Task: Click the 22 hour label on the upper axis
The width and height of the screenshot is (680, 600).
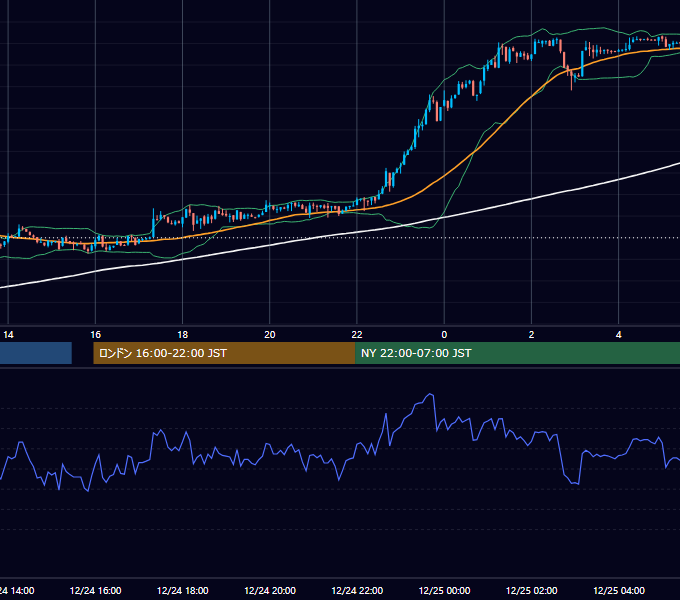Action: (x=357, y=335)
